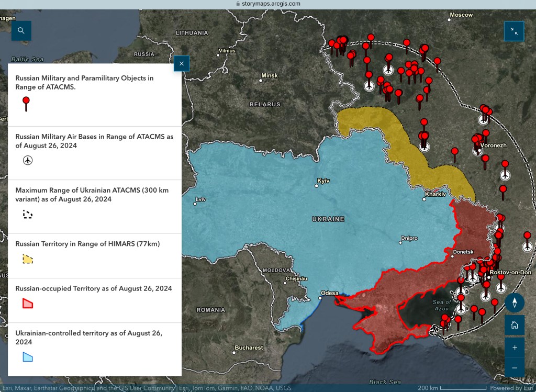Zoom in on the map
The width and height of the screenshot is (536, 392).
[x=515, y=348]
